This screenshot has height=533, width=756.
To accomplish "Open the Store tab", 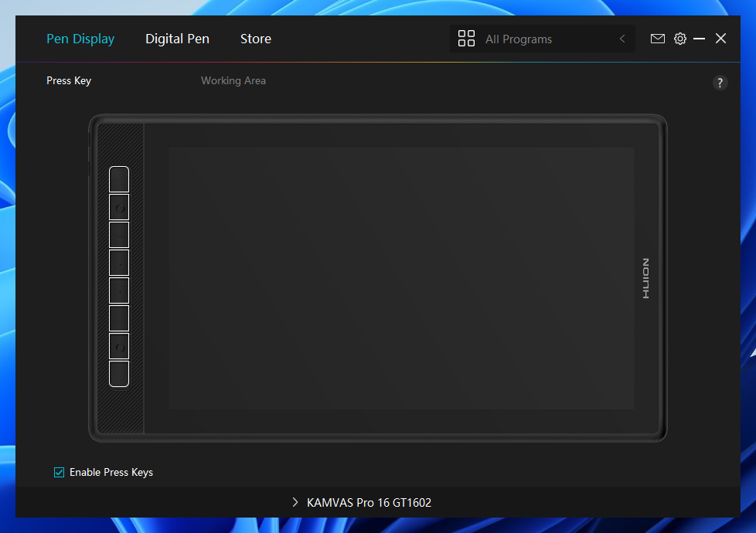I will tap(256, 39).
